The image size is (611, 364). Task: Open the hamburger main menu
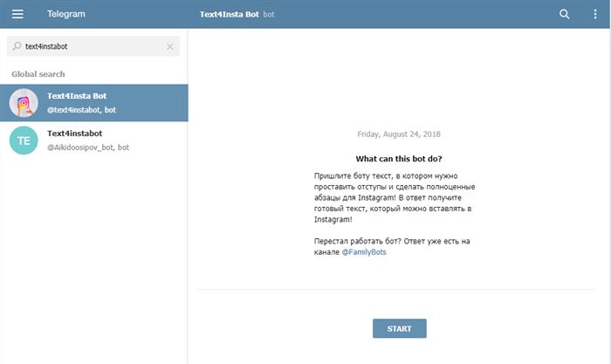pos(17,14)
